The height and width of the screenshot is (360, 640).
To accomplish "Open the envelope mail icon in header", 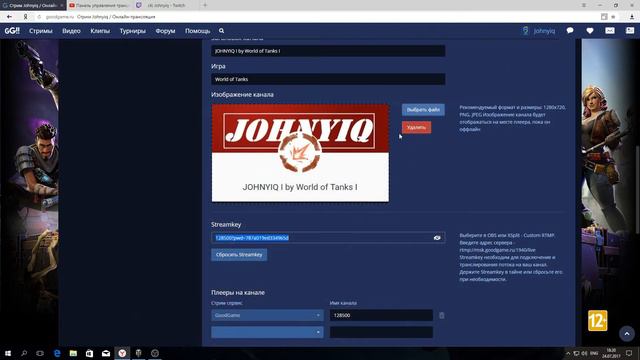I will pos(610,31).
